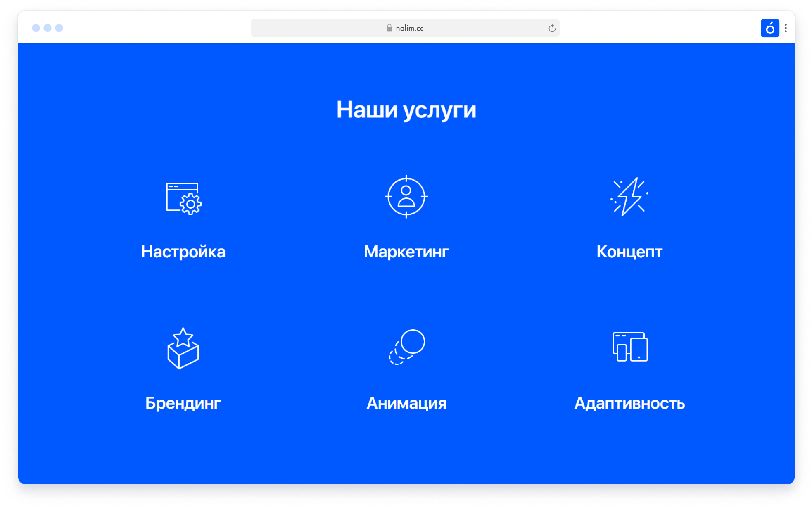
Task: Click the Адаптивность devices icon
Action: 630,347
